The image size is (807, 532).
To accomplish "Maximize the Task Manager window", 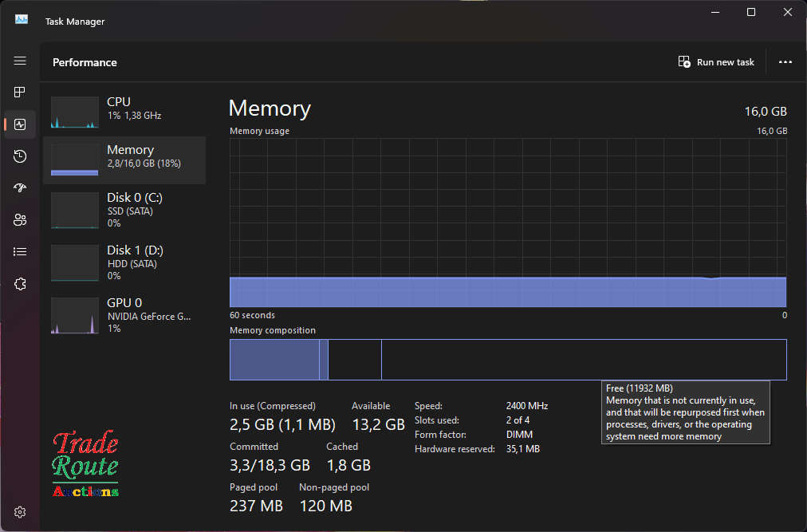I will 751,12.
